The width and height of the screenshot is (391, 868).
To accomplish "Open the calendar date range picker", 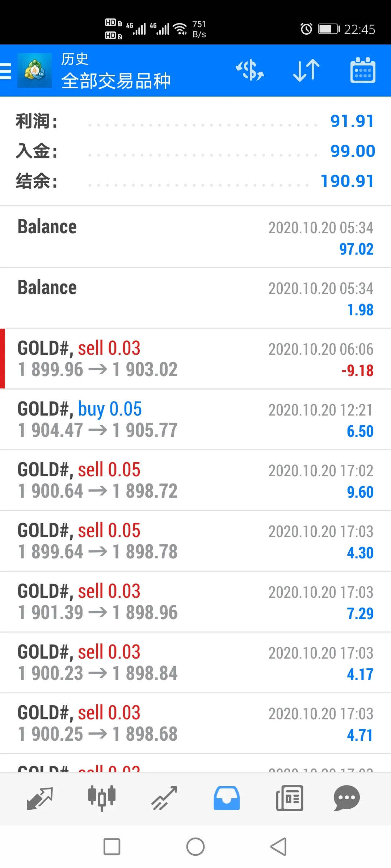I will pyautogui.click(x=363, y=70).
